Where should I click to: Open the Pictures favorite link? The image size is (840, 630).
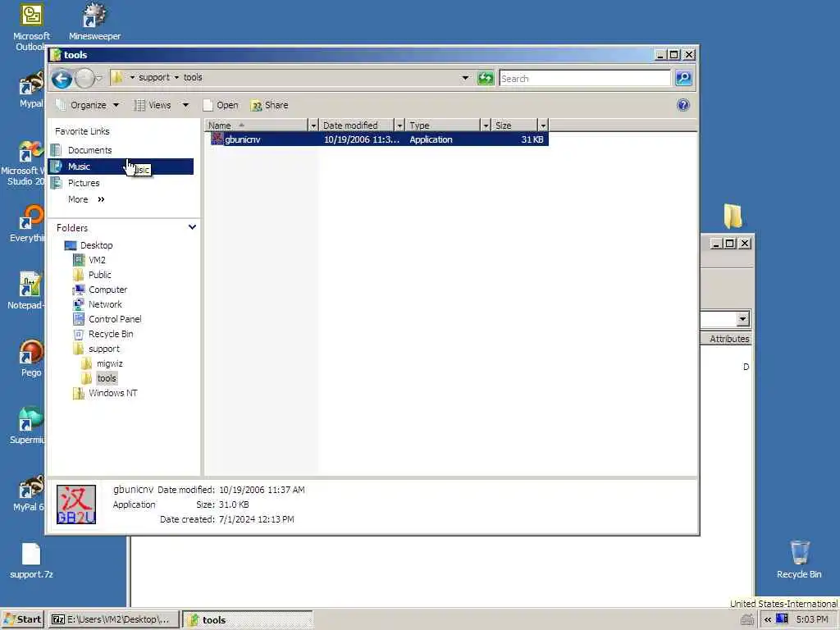[x=83, y=183]
